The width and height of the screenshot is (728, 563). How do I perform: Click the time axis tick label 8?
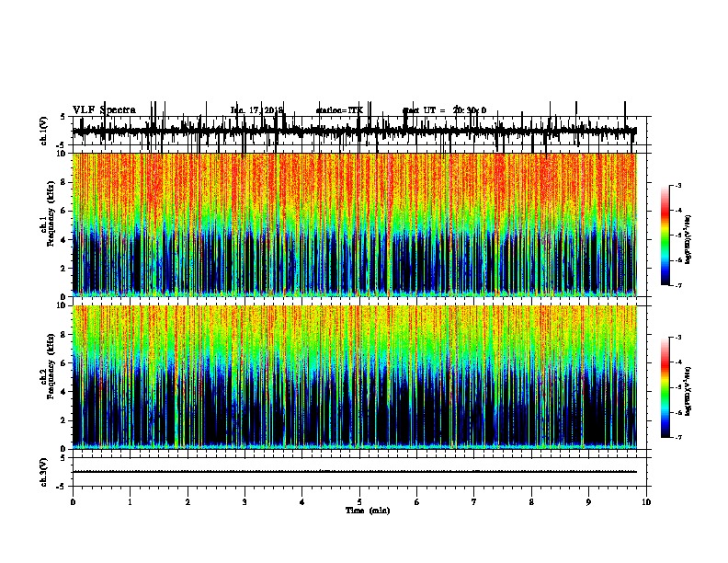(x=531, y=502)
